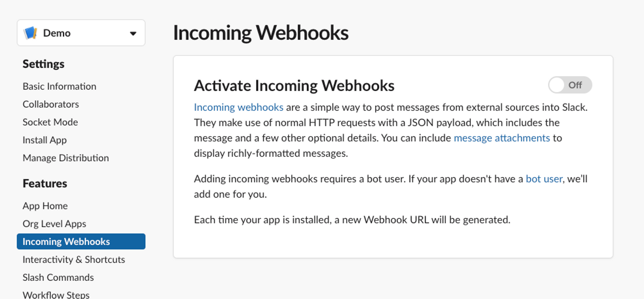Image resolution: width=644 pixels, height=299 pixels.
Task: Follow the Incoming webhooks documentation link
Action: pos(238,107)
